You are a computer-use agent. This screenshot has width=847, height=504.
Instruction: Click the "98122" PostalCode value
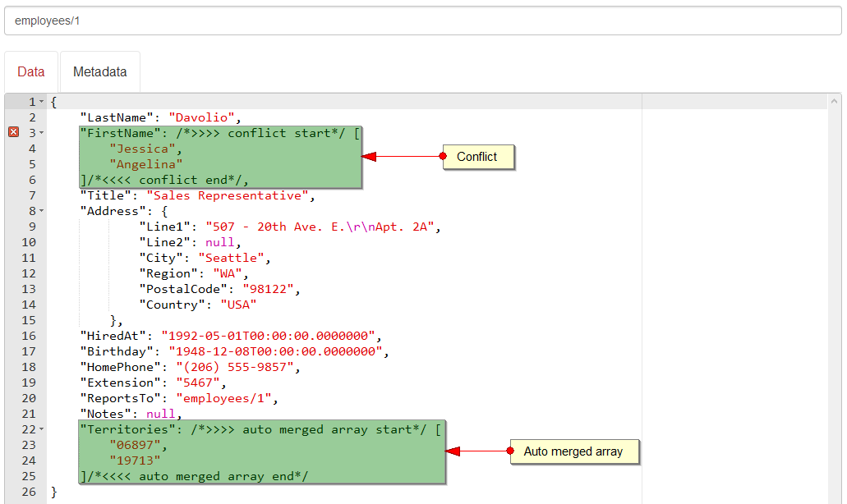click(269, 289)
